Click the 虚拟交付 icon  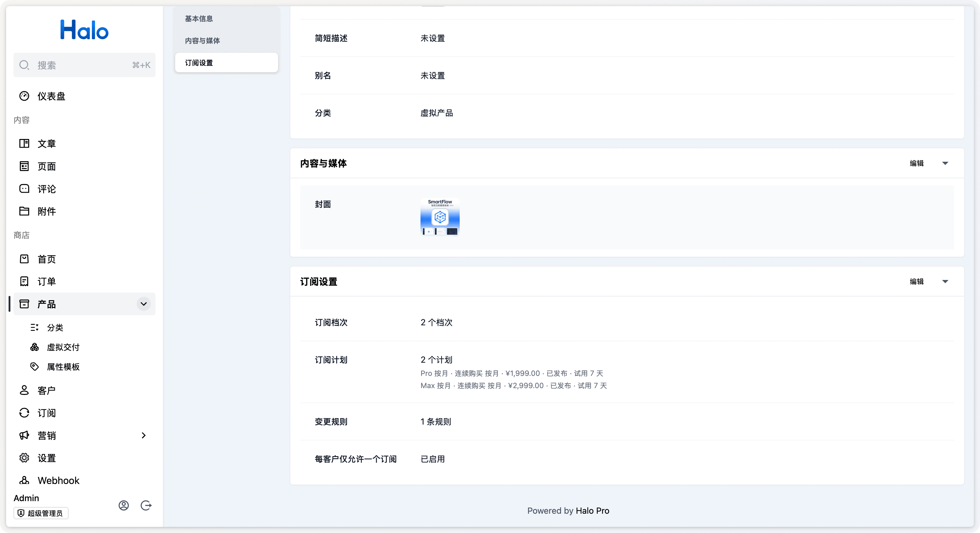tap(34, 347)
